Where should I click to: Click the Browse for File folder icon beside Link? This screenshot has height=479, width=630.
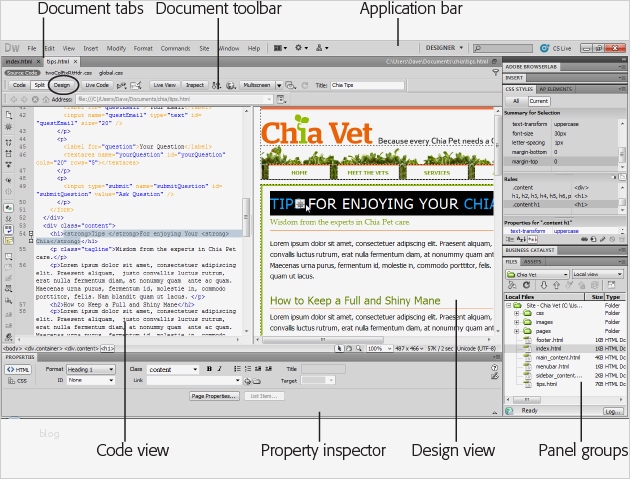(x=257, y=381)
